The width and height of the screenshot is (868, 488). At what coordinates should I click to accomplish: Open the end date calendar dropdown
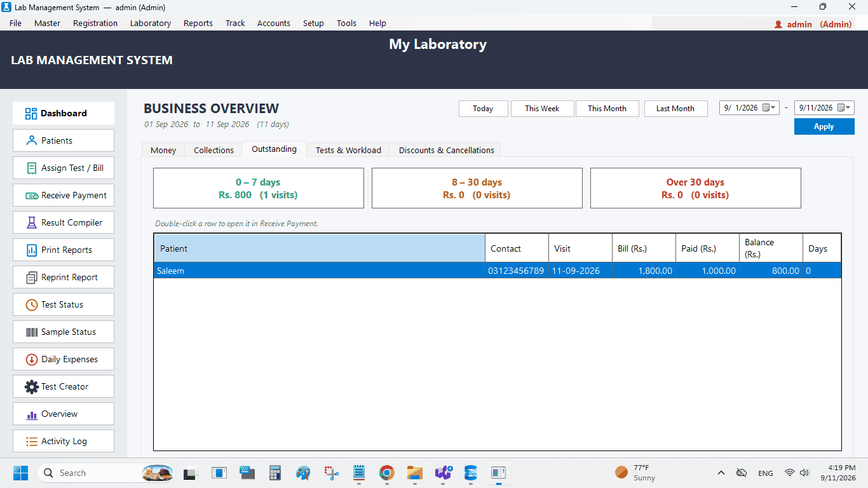point(844,108)
